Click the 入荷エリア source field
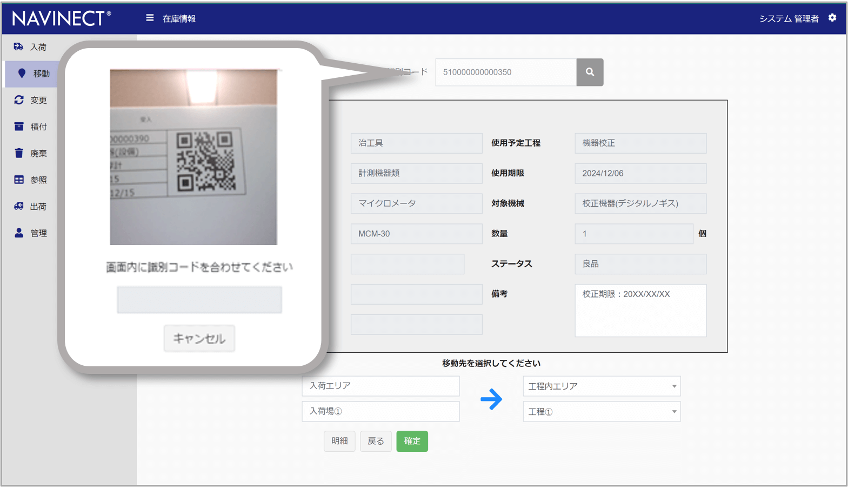 pos(381,386)
